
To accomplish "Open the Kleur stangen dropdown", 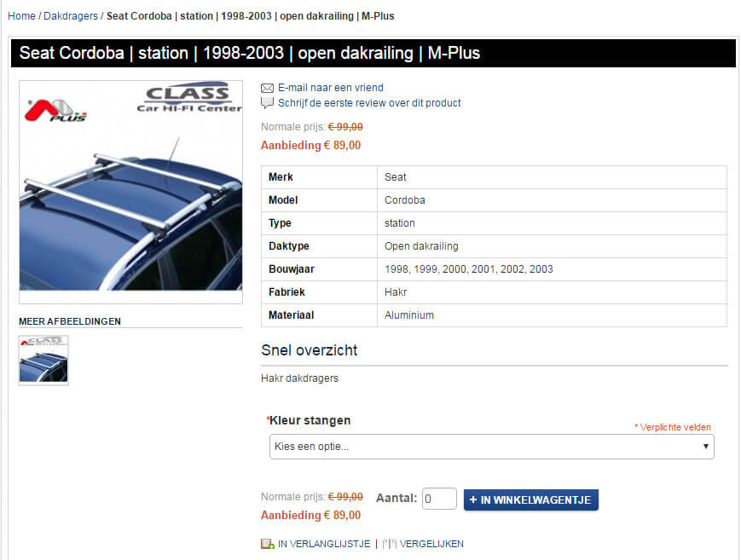I will 491,447.
